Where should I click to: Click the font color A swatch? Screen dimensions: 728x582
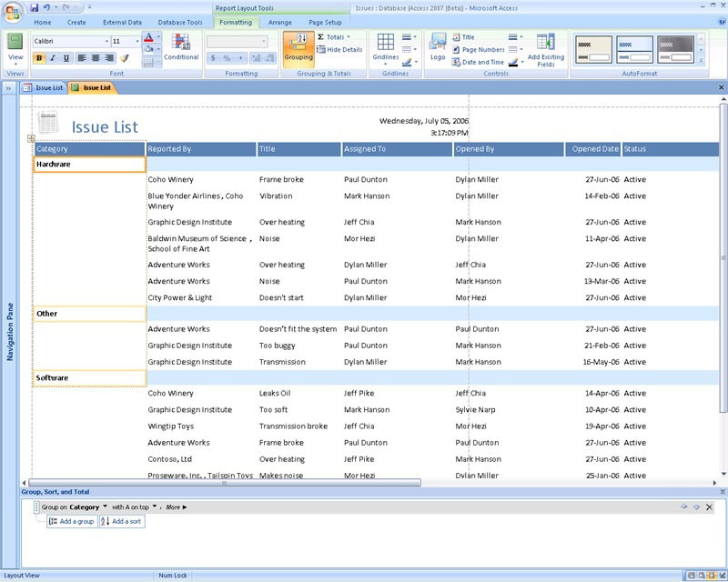coord(148,38)
